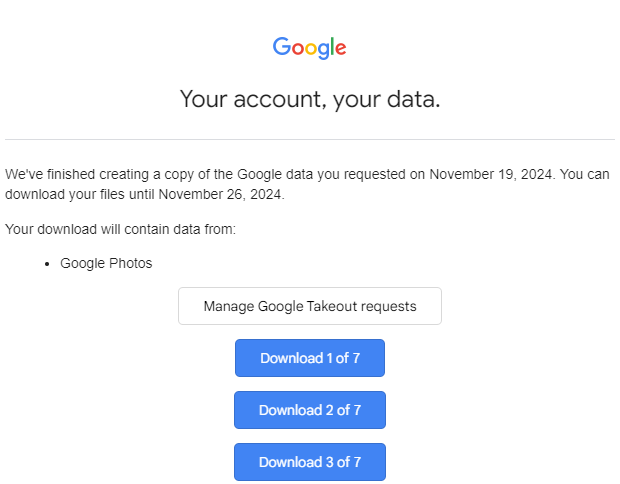
Task: Click the heading 'Your account, your data.'
Action: 310,99
